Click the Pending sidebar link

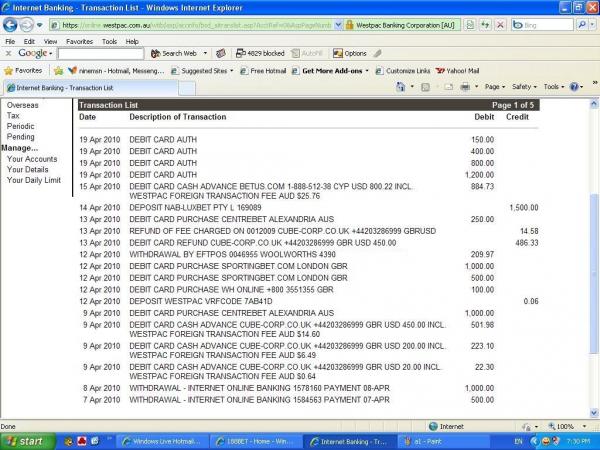coord(21,137)
